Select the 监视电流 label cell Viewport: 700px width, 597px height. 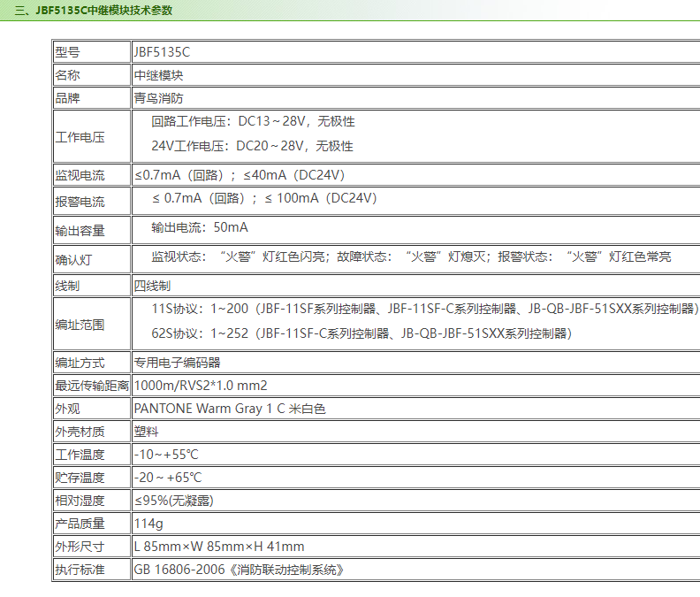(x=92, y=175)
